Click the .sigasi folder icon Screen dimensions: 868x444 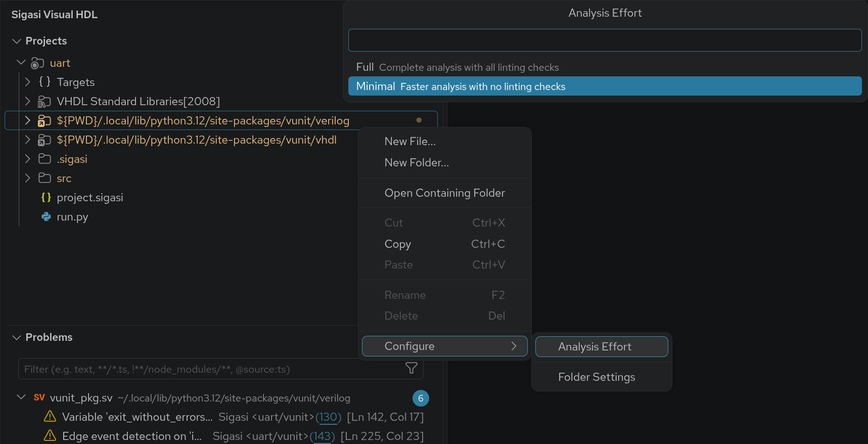pyautogui.click(x=44, y=159)
